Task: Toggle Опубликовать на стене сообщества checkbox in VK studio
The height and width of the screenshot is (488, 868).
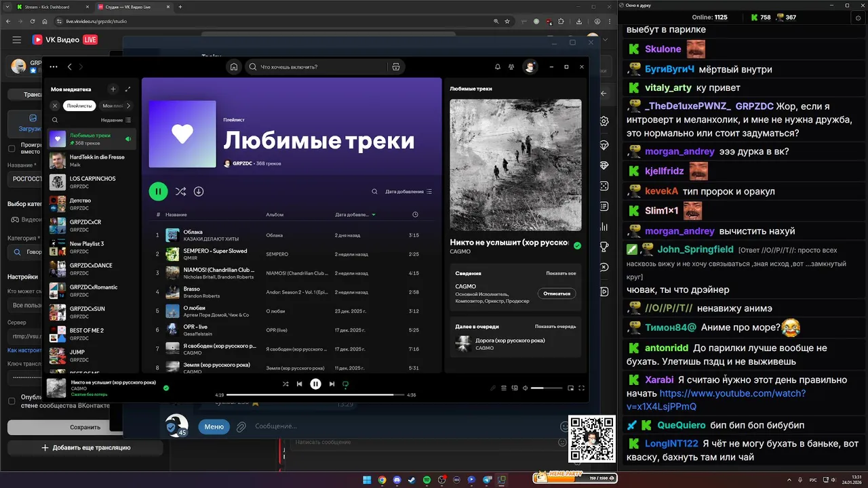Action: 12,401
